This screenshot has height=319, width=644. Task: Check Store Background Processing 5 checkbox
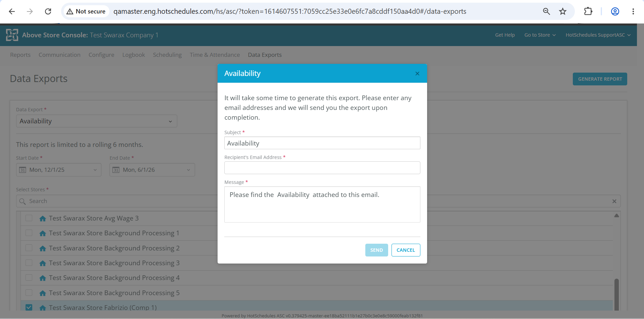tap(29, 293)
